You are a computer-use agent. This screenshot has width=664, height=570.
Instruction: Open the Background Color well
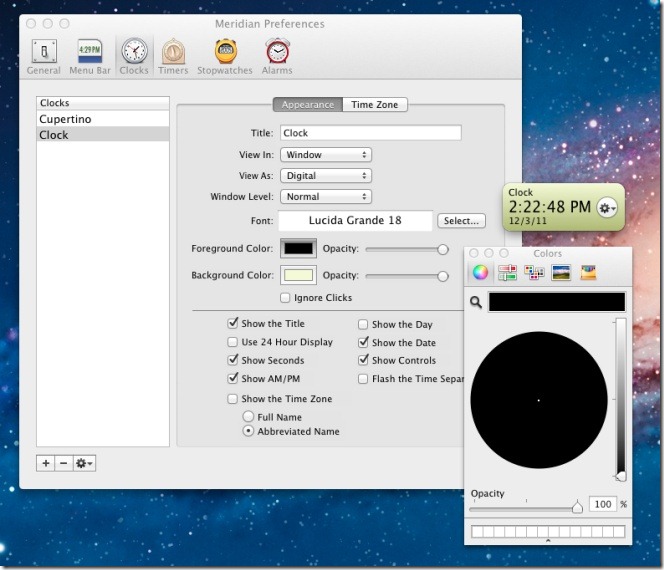pyautogui.click(x=298, y=275)
